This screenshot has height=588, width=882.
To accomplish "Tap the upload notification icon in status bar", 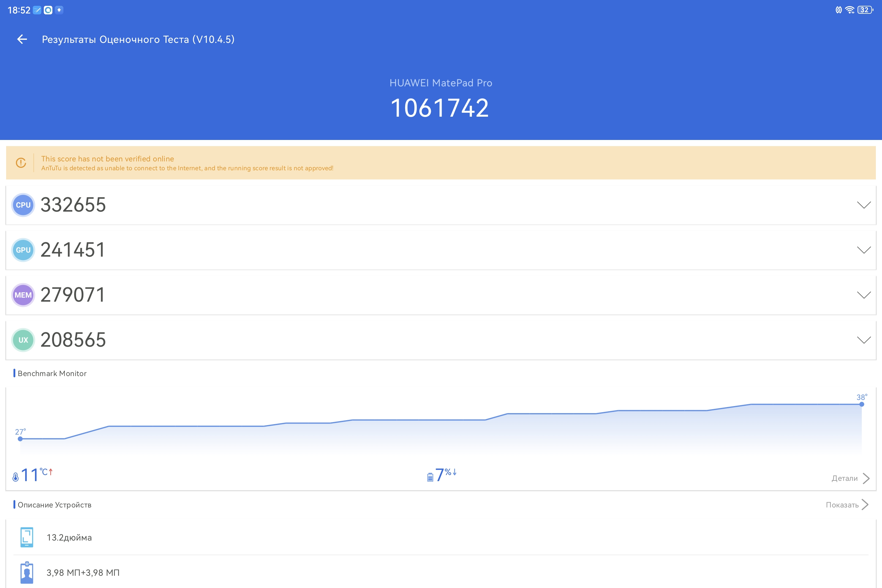I will click(59, 10).
